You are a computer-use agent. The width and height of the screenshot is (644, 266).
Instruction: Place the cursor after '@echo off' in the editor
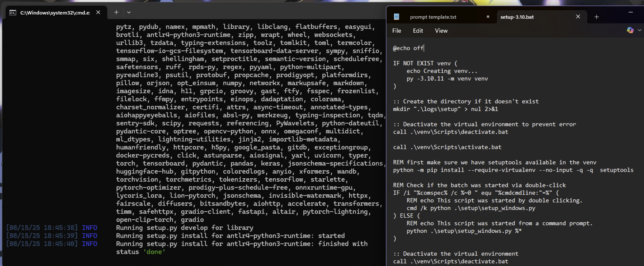424,48
